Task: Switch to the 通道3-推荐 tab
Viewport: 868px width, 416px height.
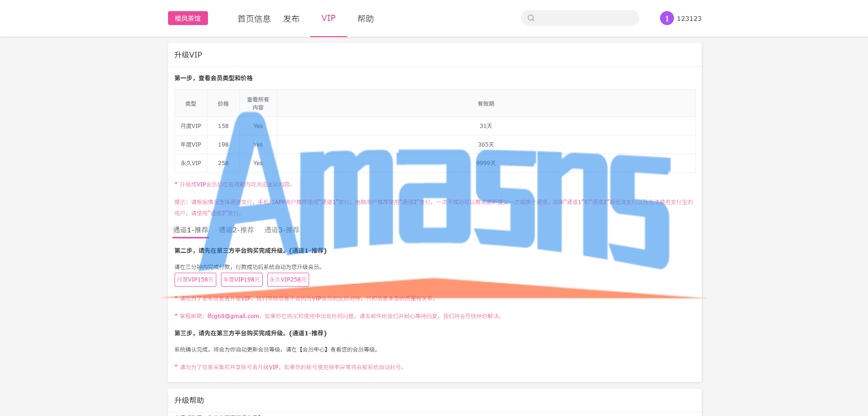Action: pos(282,230)
